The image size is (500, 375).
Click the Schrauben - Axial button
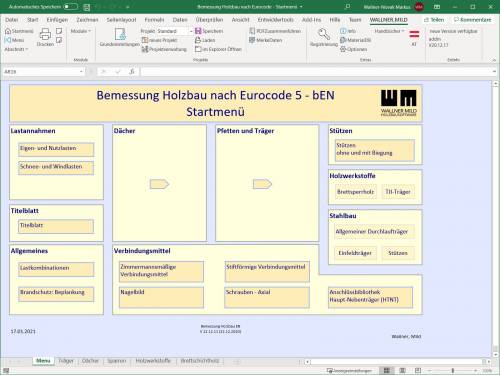click(267, 297)
